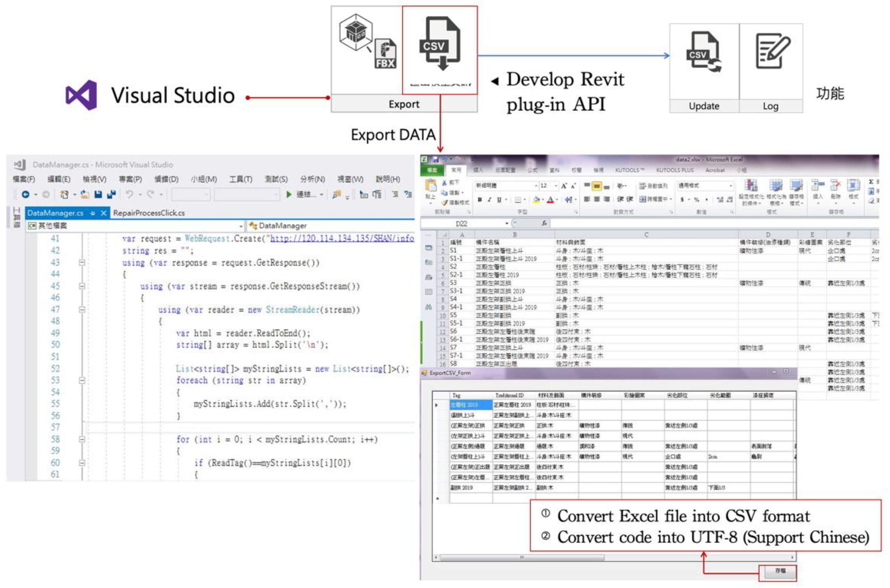Toggle Italic formatting in Excel ribbon

(489, 200)
